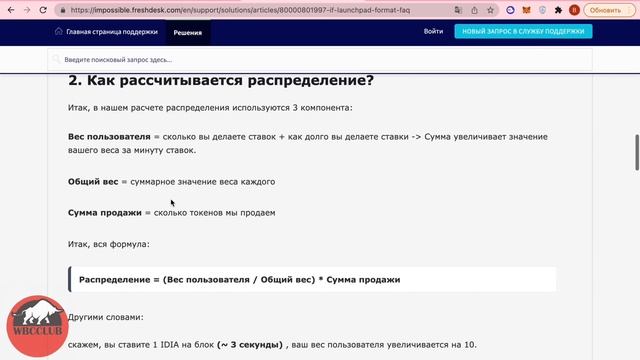Click the bold text (~ 3 секунды)
Screen dimensions: 640x360
250,345
